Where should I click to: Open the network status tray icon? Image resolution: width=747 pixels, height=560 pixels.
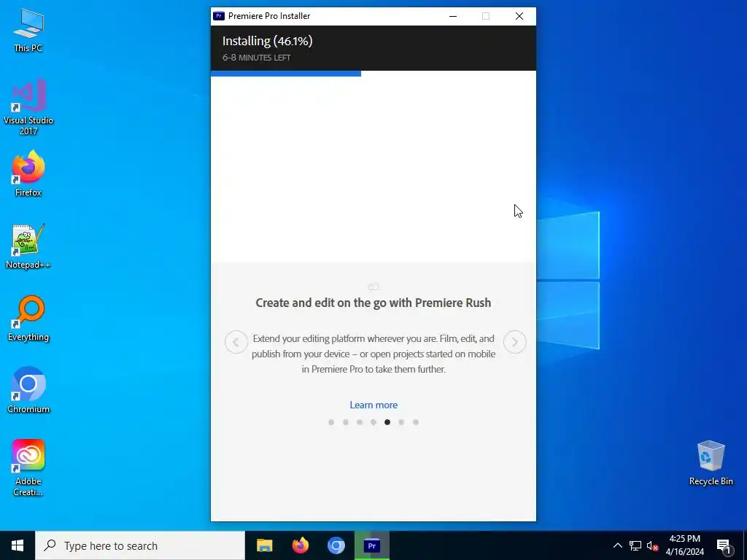(x=635, y=545)
